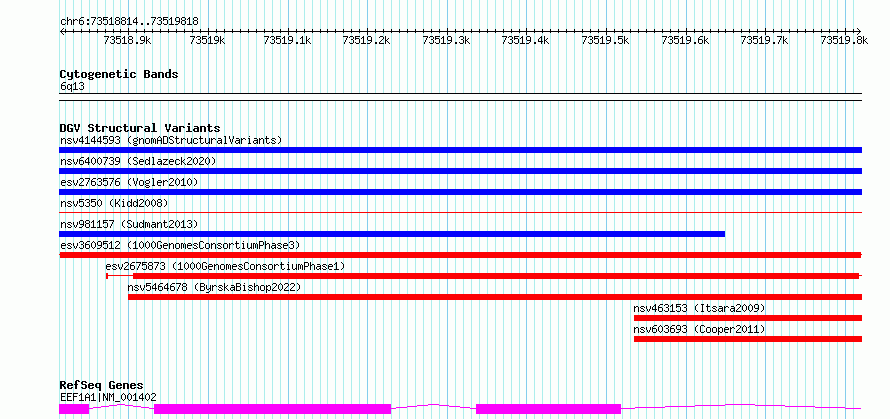Click the red bar for nsv463153

pos(748,318)
